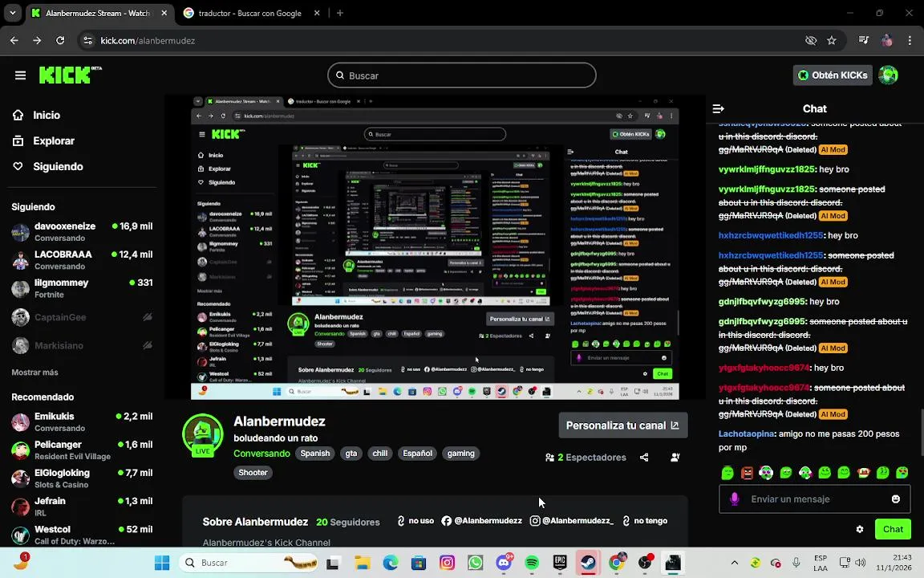This screenshot has width=924, height=578.
Task: Click the site info icon in address bar
Action: (x=87, y=41)
